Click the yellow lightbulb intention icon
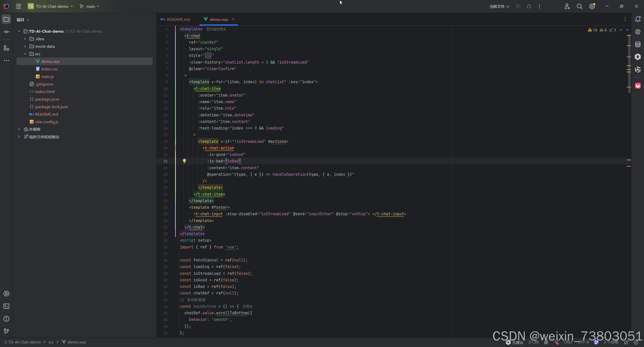This screenshot has width=644, height=347. [x=184, y=161]
